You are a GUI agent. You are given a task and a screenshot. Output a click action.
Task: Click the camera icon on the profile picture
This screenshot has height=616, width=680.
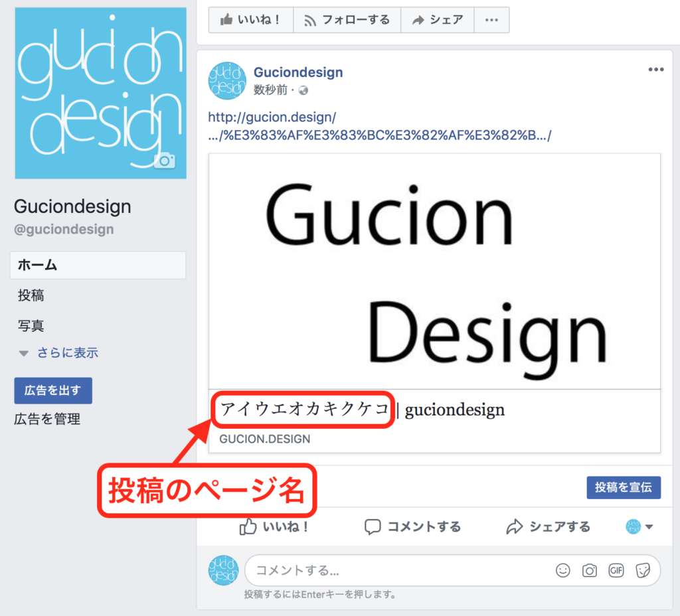click(164, 160)
